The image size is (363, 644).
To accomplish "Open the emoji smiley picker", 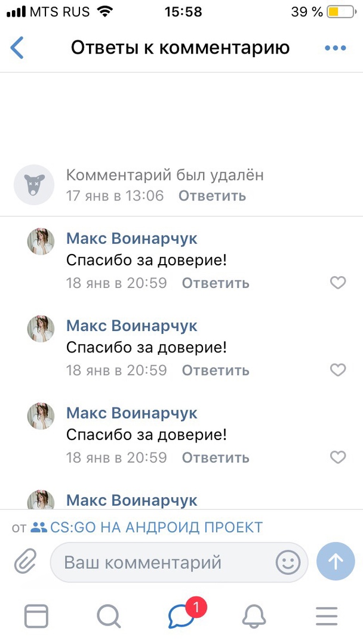I will [288, 562].
